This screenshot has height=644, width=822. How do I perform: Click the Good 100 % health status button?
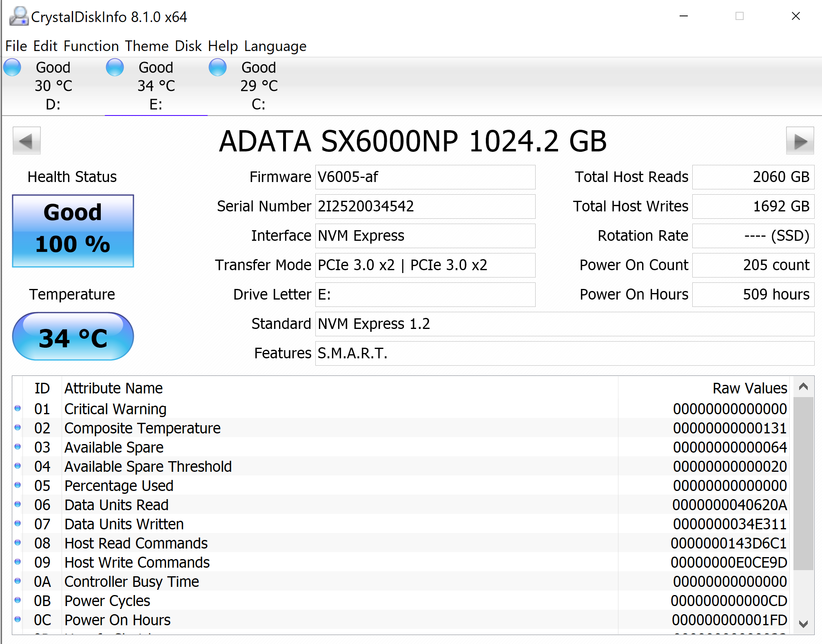coord(73,231)
